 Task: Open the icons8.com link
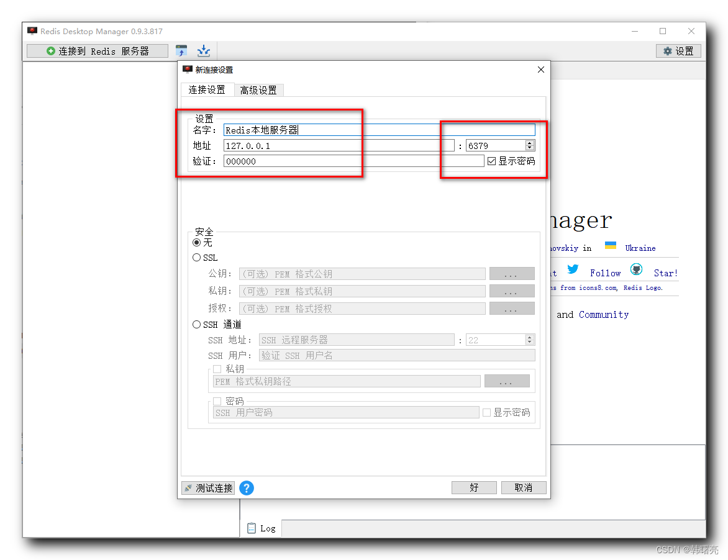598,287
